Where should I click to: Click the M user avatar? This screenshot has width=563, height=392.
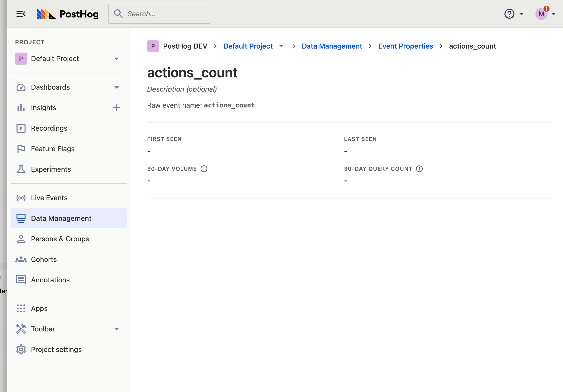click(x=541, y=14)
